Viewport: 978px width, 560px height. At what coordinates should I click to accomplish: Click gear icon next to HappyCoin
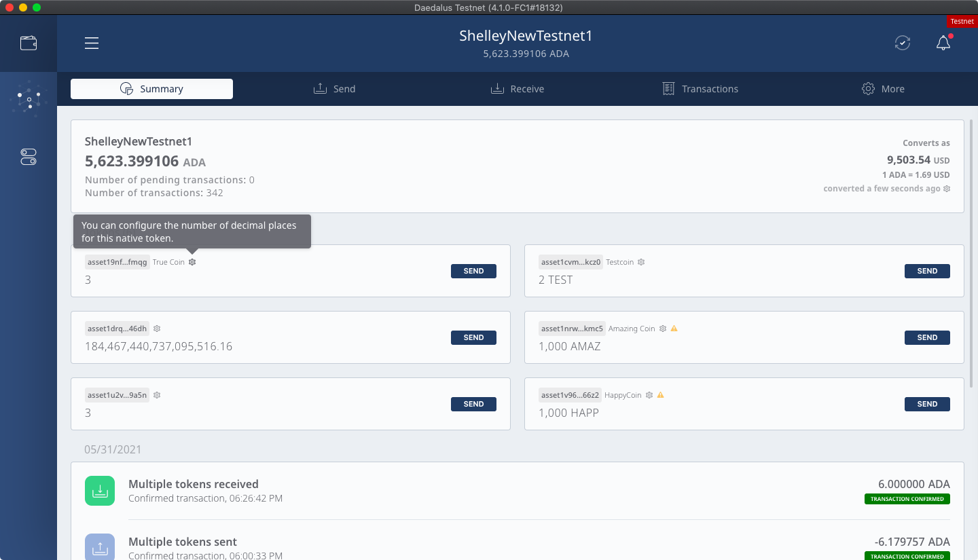pos(649,395)
